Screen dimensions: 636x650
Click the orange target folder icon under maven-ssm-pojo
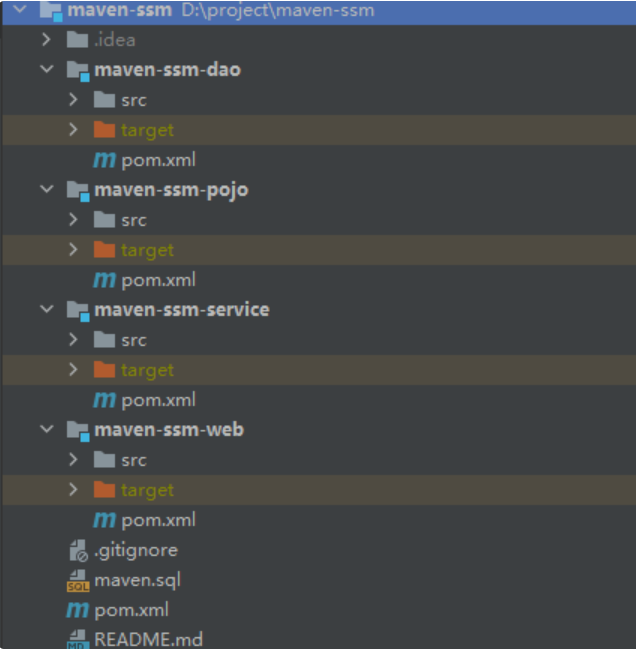(x=104, y=250)
